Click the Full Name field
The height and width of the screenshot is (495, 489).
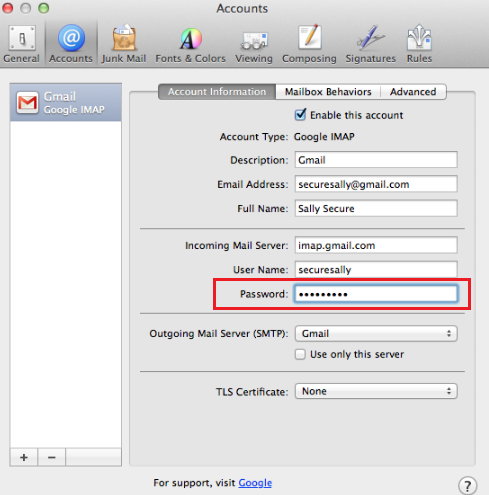pyautogui.click(x=376, y=209)
